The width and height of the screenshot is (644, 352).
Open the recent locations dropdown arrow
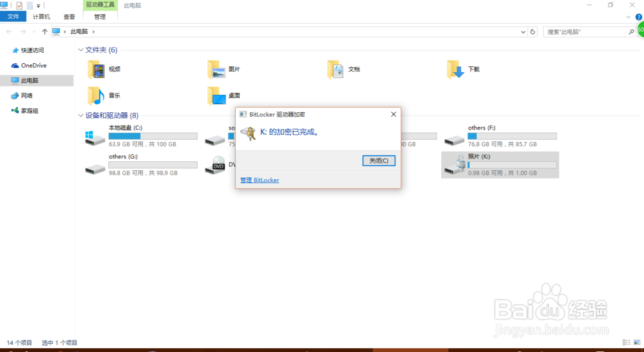(34, 32)
